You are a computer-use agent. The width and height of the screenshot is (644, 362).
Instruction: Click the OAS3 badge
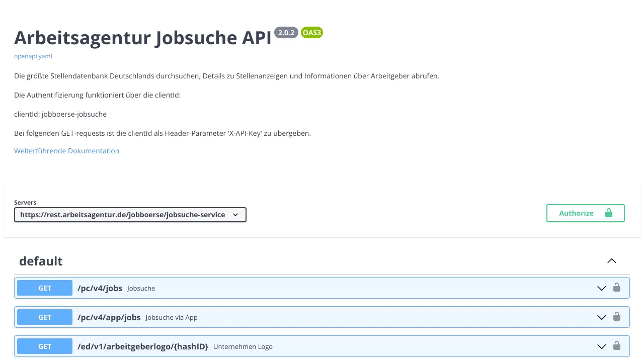(312, 33)
